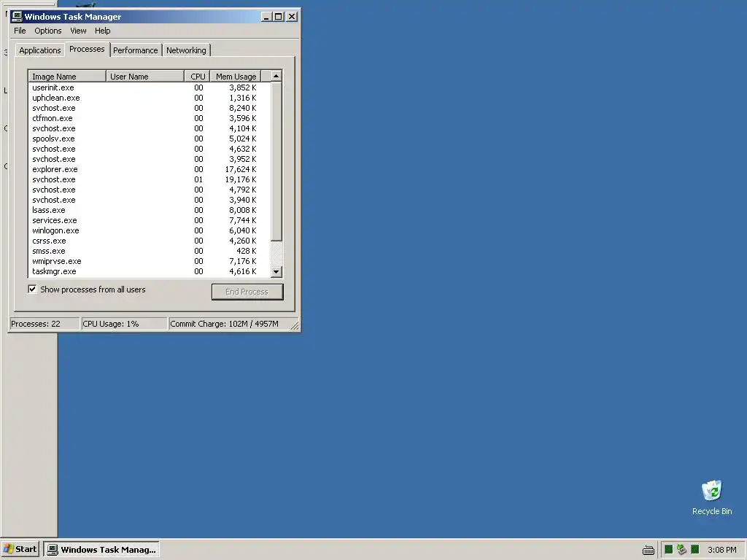The width and height of the screenshot is (747, 560).
Task: Select svchost.exe using 3,940 K
Action: (x=149, y=201)
